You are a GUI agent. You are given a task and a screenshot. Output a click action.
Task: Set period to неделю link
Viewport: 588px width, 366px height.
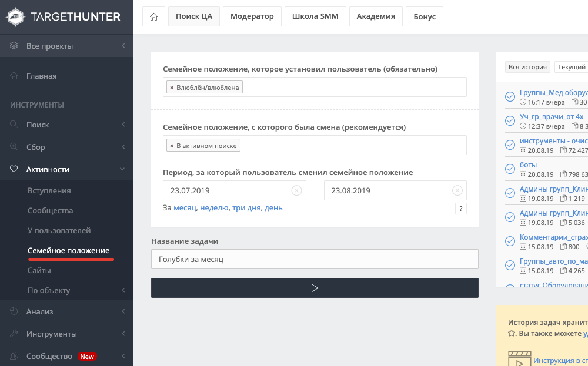click(x=214, y=207)
